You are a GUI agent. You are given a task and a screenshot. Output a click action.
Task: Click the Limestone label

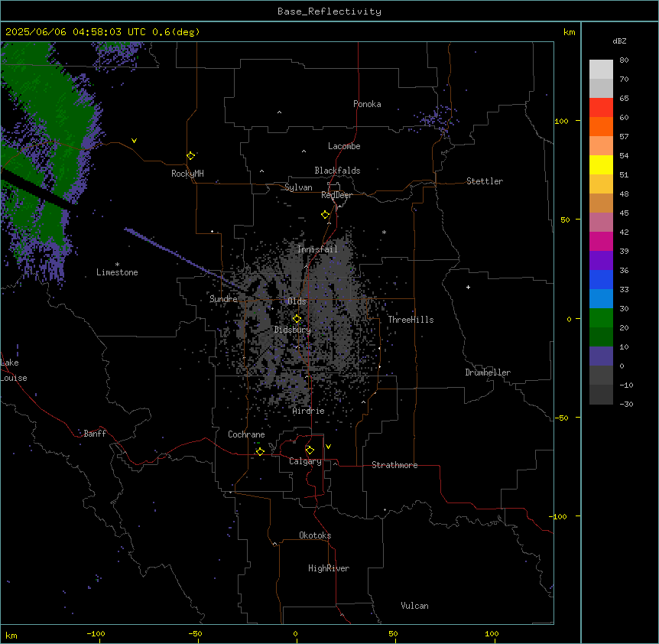click(117, 272)
